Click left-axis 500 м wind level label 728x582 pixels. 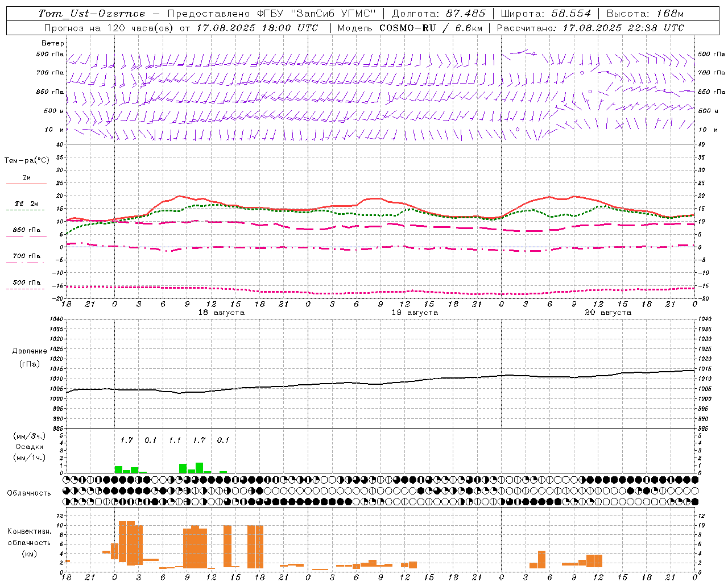click(x=54, y=111)
